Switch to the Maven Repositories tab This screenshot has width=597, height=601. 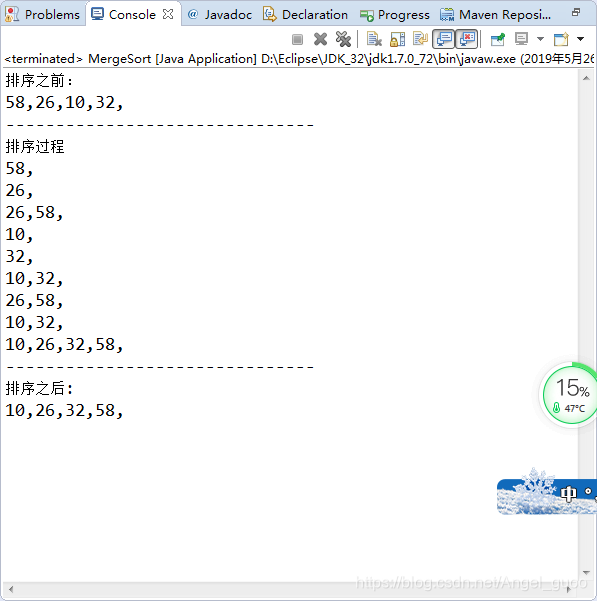[x=495, y=15]
